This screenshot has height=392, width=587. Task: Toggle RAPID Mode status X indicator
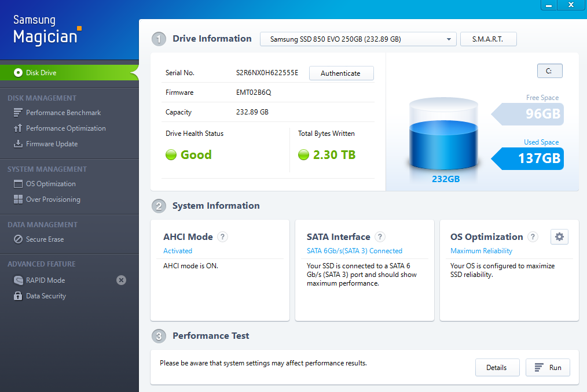click(x=121, y=280)
